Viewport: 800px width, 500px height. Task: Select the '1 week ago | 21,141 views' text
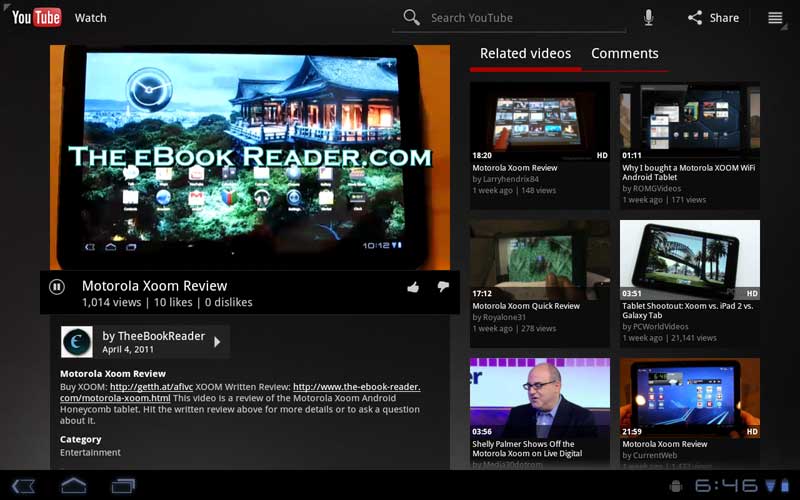(669, 338)
